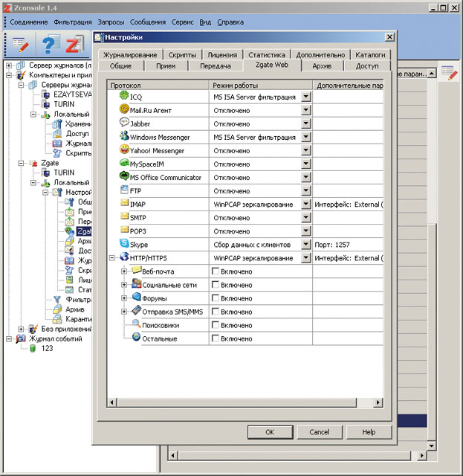Enable the Форумы Включено checkbox
The height and width of the screenshot is (476, 463).
click(215, 297)
